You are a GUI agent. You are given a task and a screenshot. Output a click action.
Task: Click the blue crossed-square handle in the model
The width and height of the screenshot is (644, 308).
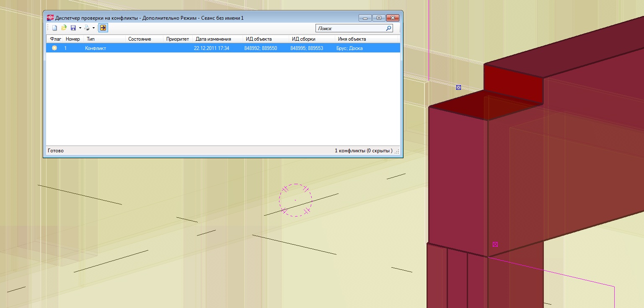(458, 87)
